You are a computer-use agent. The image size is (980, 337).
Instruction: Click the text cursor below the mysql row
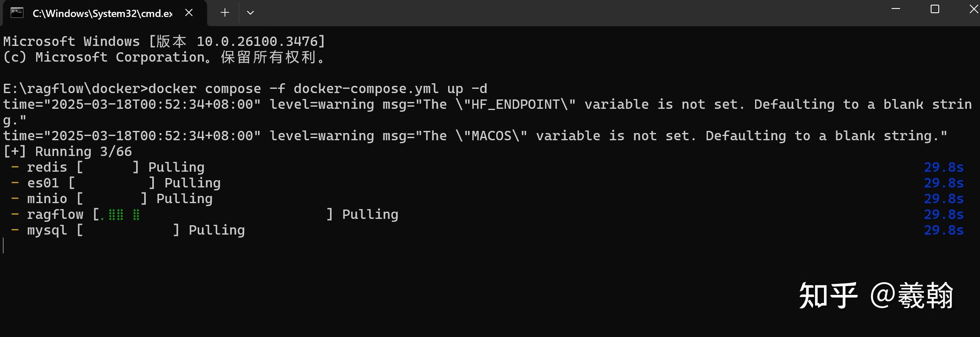(x=3, y=246)
